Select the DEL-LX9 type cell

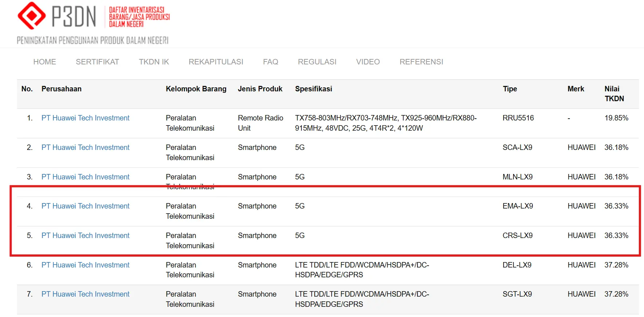(517, 265)
